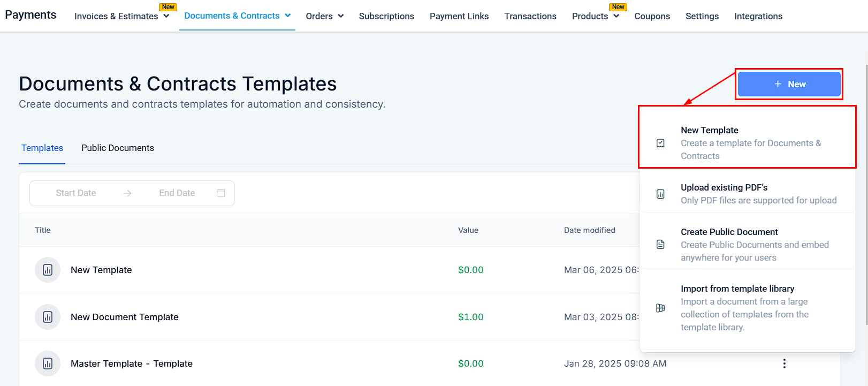
Task: Open the Payment Links nav item
Action: pos(459,16)
